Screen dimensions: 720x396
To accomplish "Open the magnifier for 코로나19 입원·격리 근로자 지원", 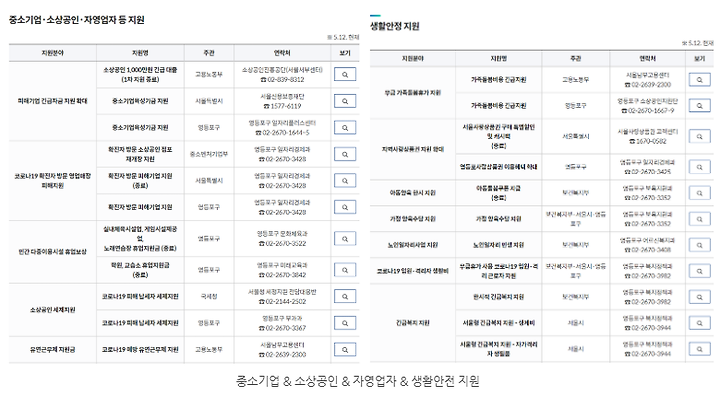I will pyautogui.click(x=699, y=271).
